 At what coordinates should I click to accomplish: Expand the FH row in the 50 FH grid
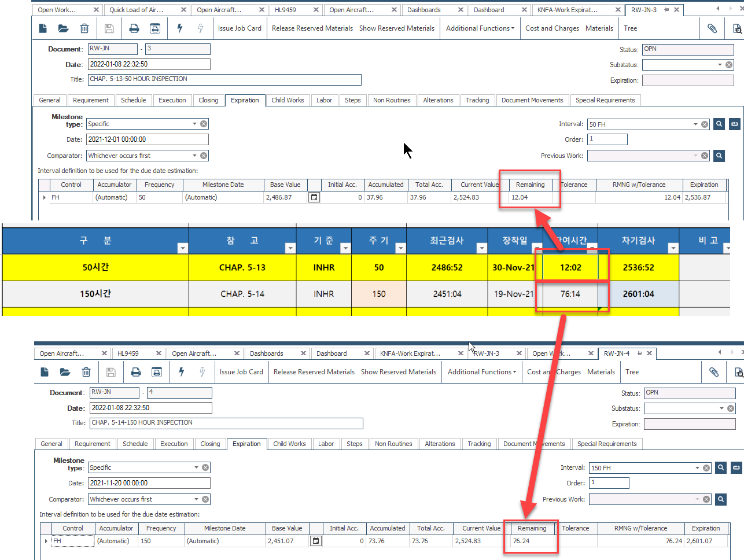(45, 198)
